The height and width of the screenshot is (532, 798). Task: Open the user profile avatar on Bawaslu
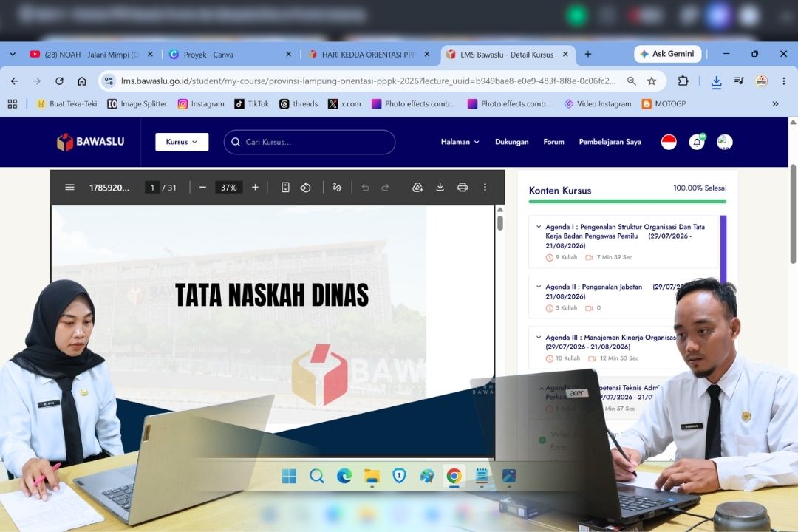click(725, 142)
